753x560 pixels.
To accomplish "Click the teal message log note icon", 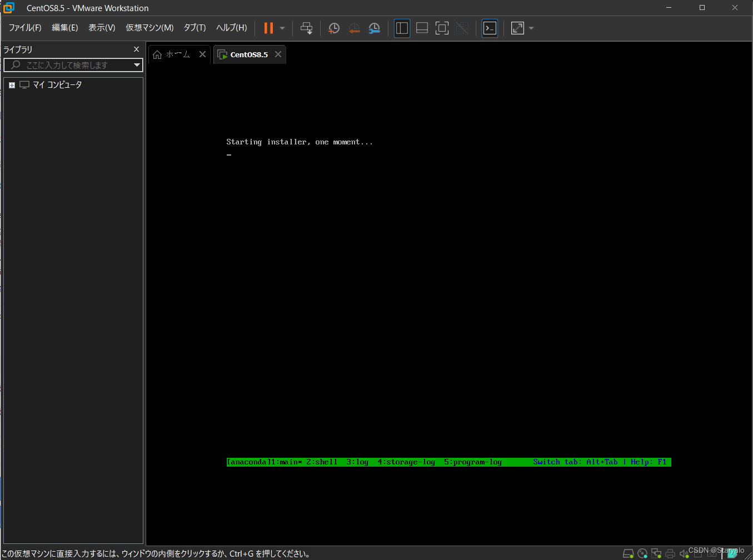I will coord(732,553).
